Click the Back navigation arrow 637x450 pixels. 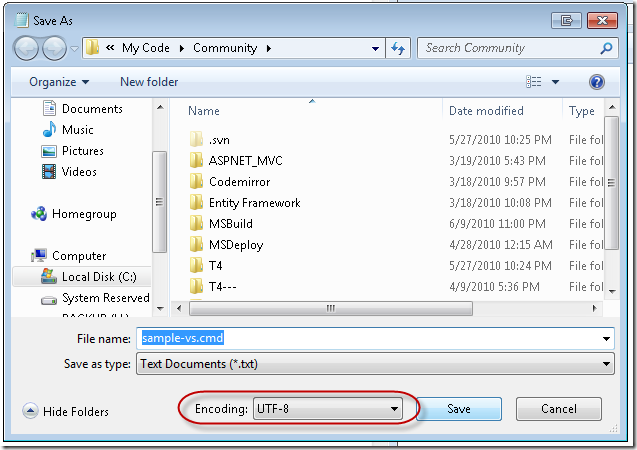click(x=26, y=48)
